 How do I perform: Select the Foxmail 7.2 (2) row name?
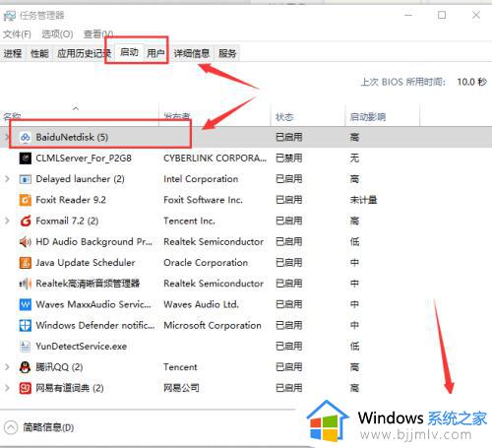(67, 221)
